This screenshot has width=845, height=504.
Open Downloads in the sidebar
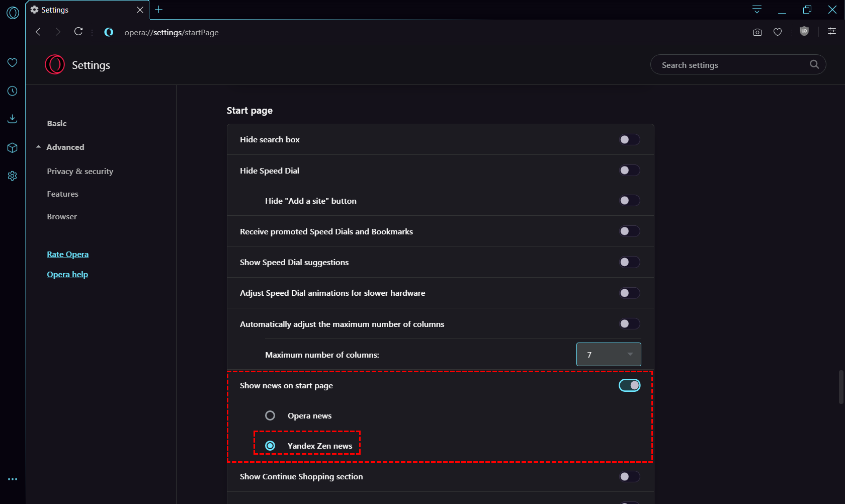[13, 119]
